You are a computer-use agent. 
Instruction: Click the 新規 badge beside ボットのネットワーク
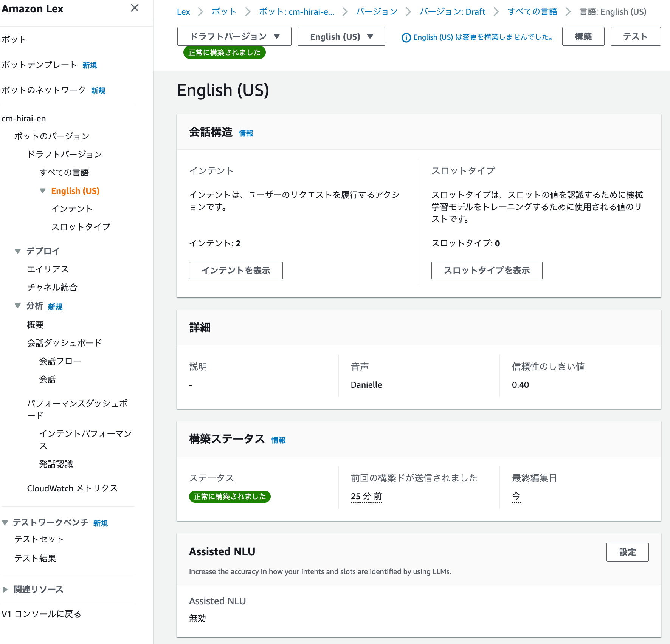(98, 91)
